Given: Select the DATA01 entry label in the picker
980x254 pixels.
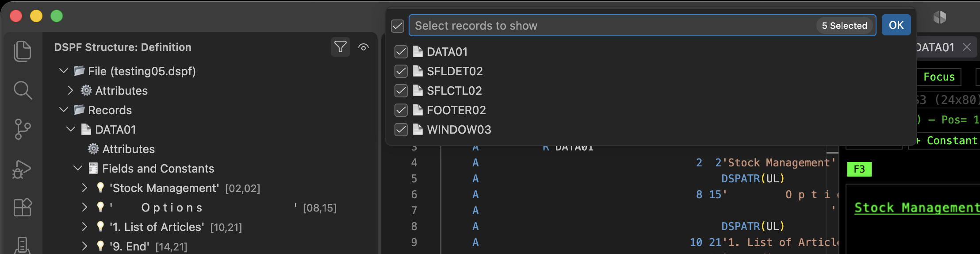Looking at the screenshot, I should tap(447, 52).
